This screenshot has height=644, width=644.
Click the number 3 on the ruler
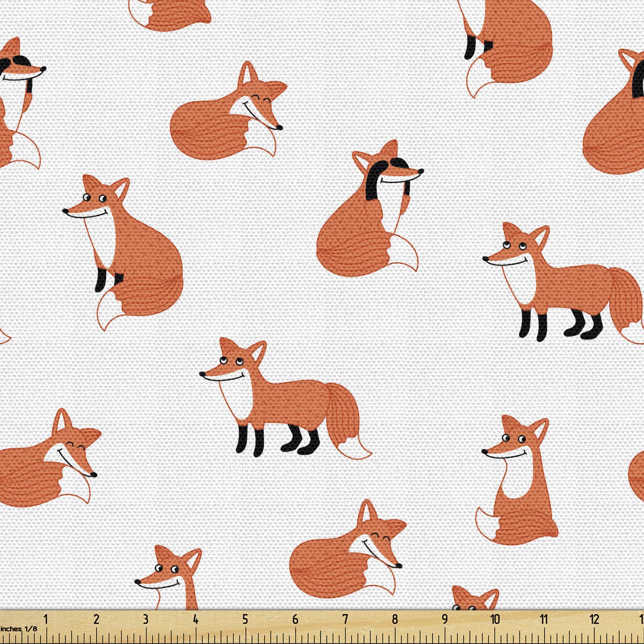146,619
